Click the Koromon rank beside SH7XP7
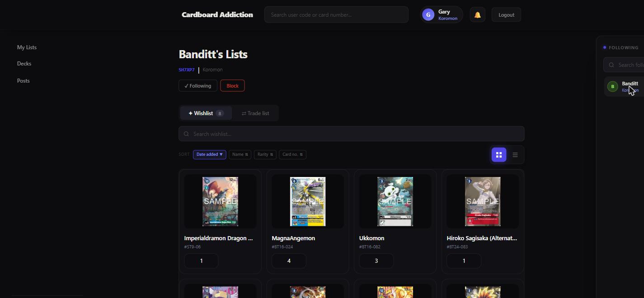Viewport: 644px width, 298px height. [212, 70]
